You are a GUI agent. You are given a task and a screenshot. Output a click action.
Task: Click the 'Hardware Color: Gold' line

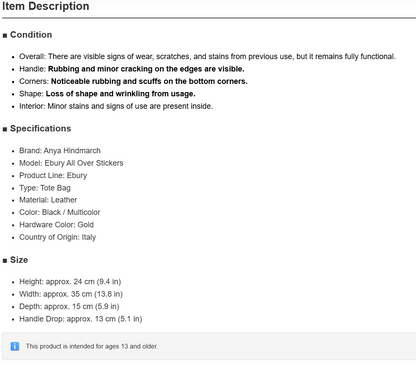pos(56,225)
